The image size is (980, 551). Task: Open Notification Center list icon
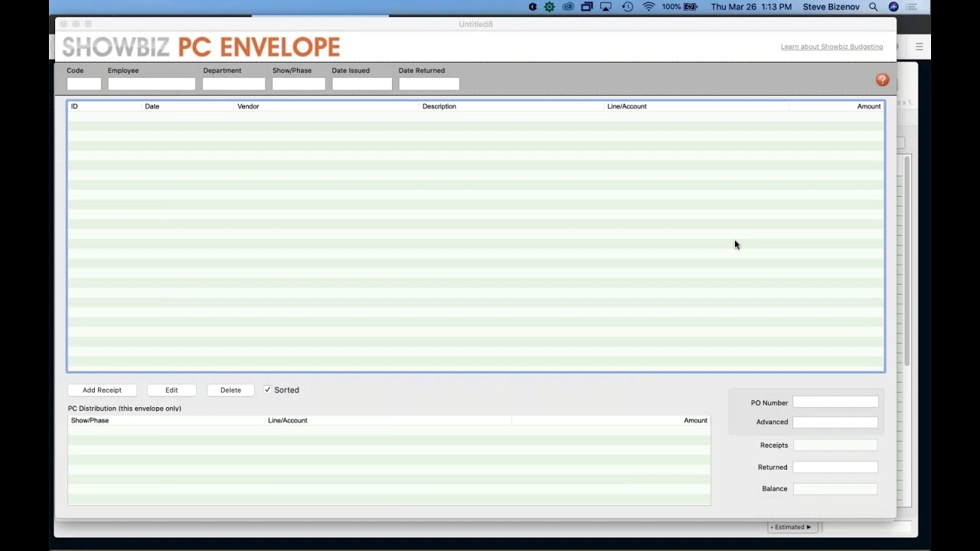911,7
